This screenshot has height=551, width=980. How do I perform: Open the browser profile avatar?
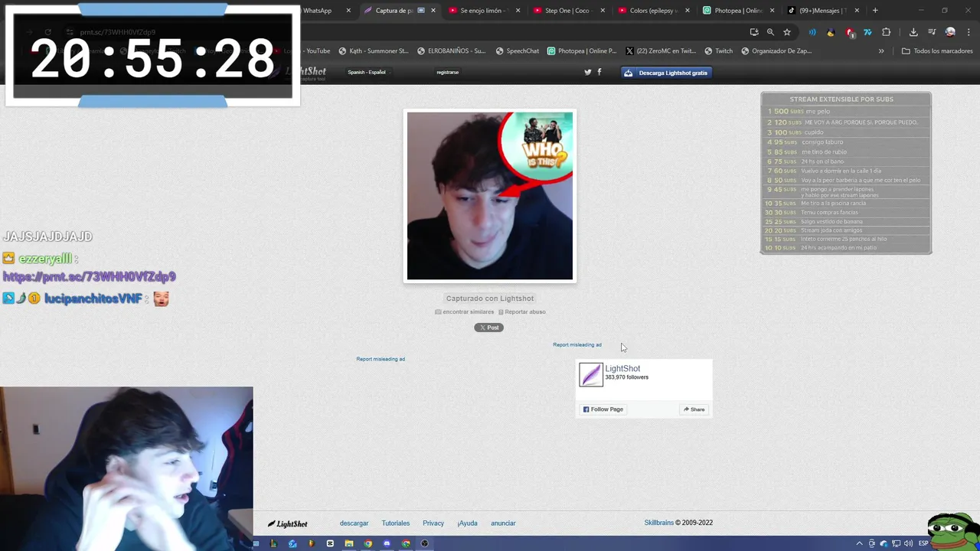[x=950, y=32]
